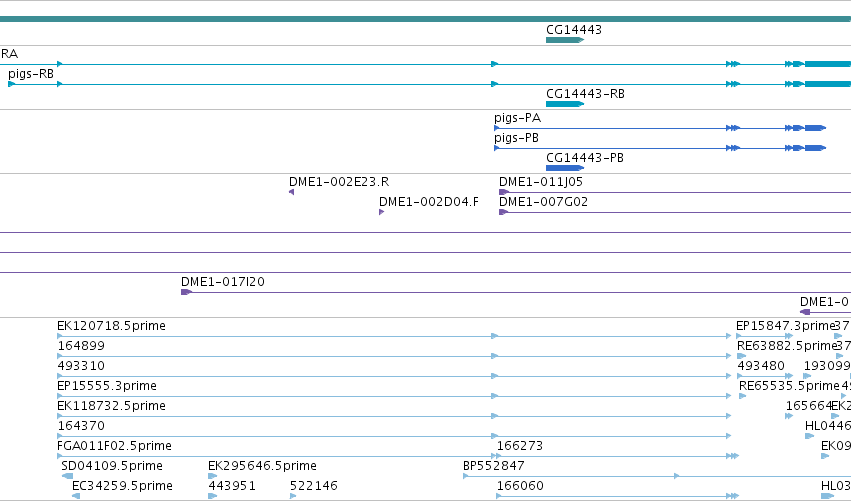Select the CG14443 gene annotation label

point(574,30)
